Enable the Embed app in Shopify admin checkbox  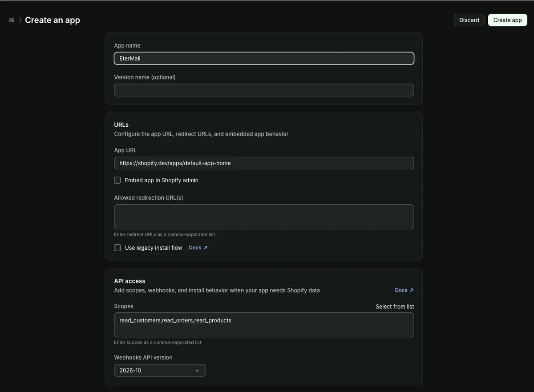[x=117, y=180]
